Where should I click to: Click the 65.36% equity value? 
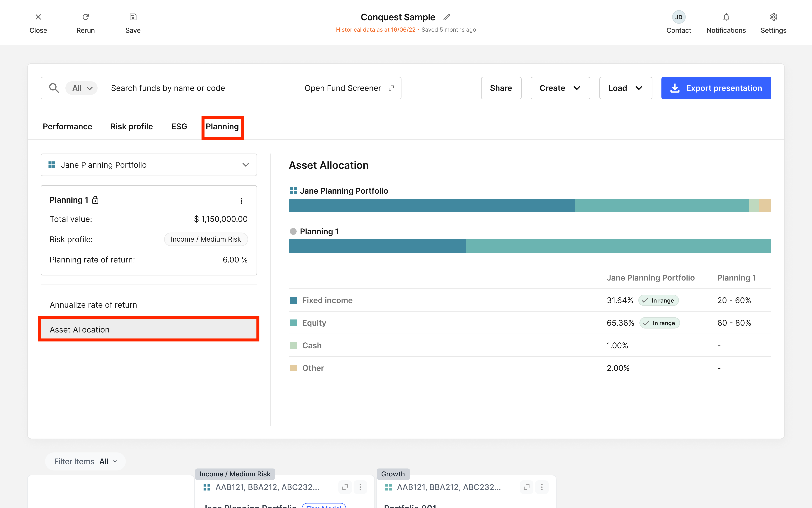[x=620, y=323]
